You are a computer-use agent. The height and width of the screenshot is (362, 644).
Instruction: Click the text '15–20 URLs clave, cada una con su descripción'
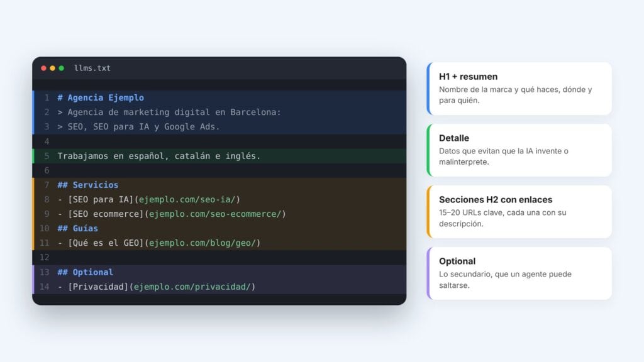tap(502, 218)
